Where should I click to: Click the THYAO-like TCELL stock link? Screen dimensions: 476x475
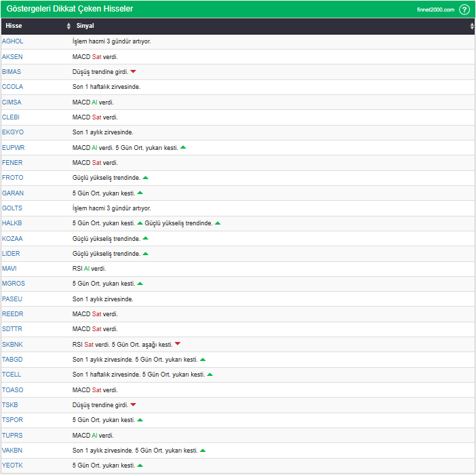12,375
